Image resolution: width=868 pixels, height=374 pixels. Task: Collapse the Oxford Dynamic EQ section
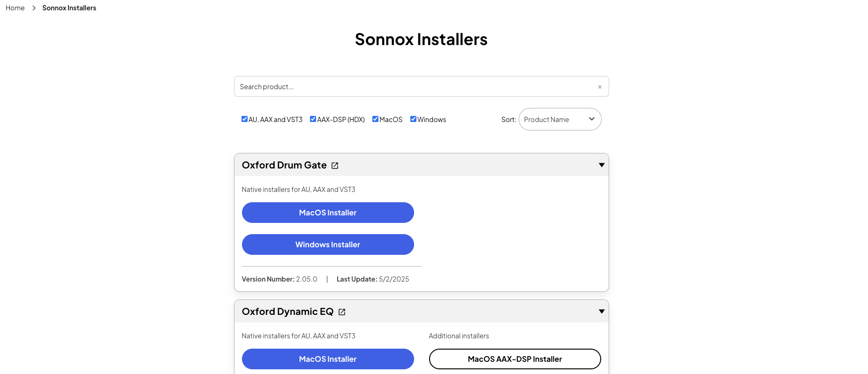602,312
